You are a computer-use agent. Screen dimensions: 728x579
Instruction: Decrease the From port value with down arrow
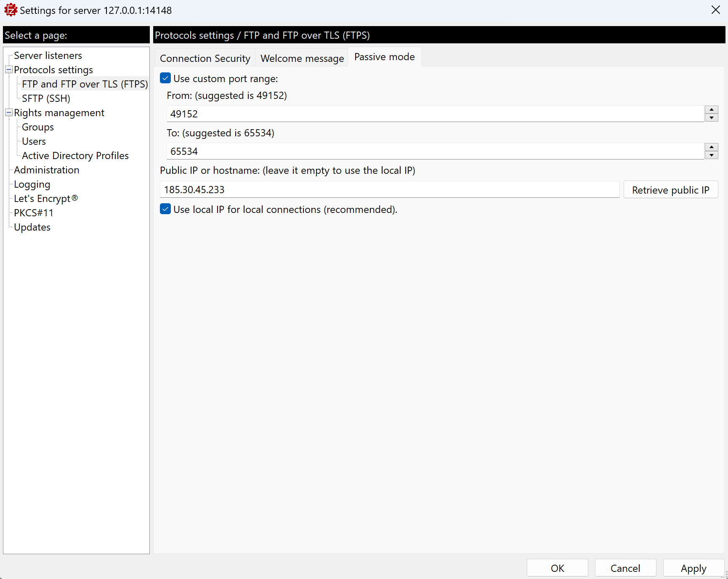711,118
